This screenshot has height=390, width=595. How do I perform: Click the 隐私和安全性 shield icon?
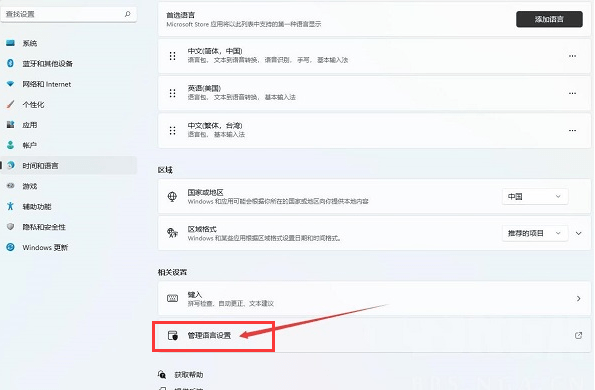[x=10, y=226]
